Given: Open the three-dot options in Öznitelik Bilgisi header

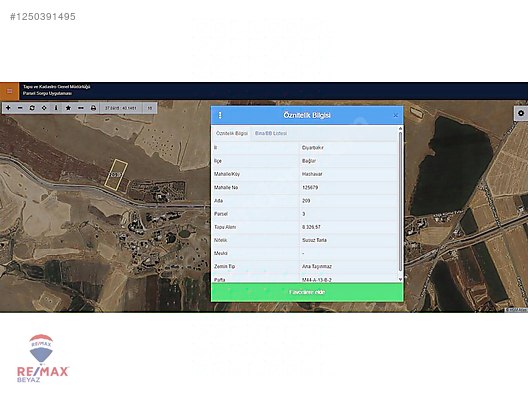Looking at the screenshot, I should (220, 115).
